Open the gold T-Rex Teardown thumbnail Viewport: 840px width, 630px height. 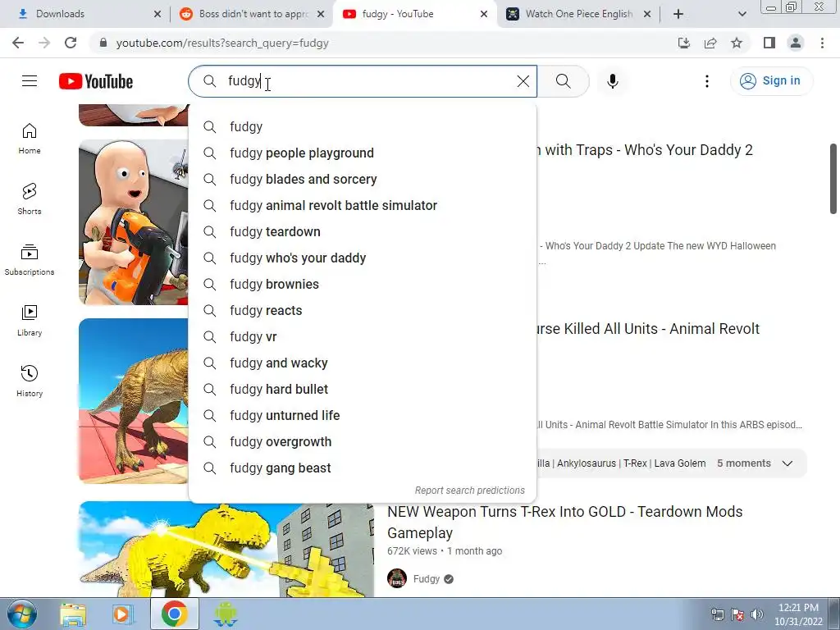tap(226, 549)
